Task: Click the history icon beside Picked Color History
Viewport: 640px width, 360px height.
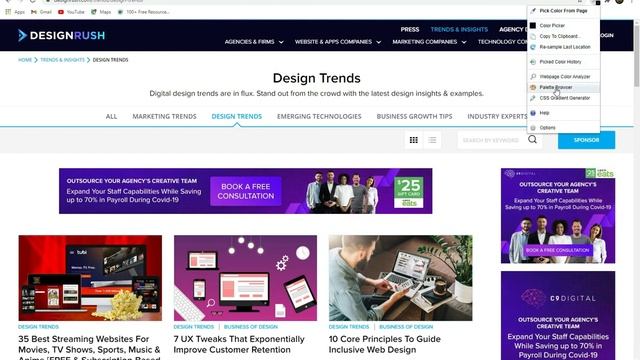Action: (x=533, y=62)
